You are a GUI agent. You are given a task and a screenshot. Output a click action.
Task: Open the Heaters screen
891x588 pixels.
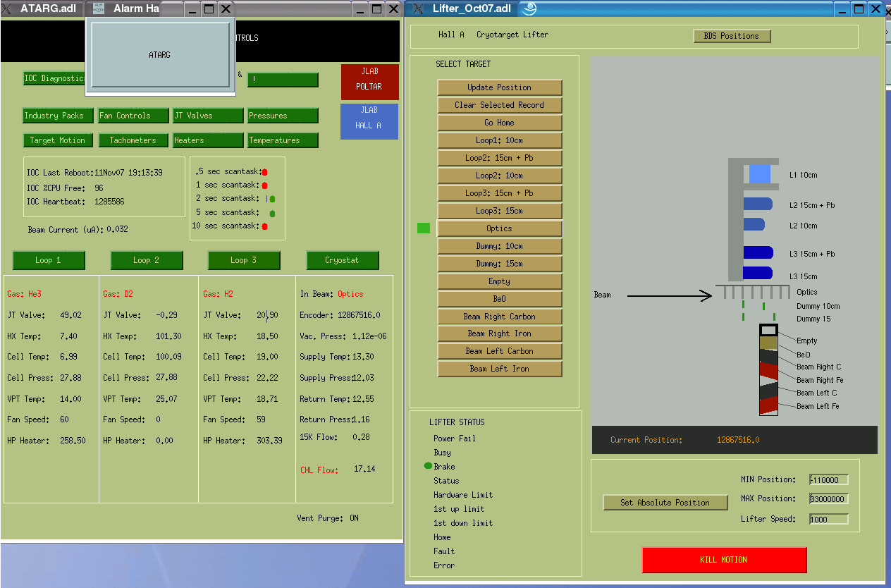pos(207,140)
